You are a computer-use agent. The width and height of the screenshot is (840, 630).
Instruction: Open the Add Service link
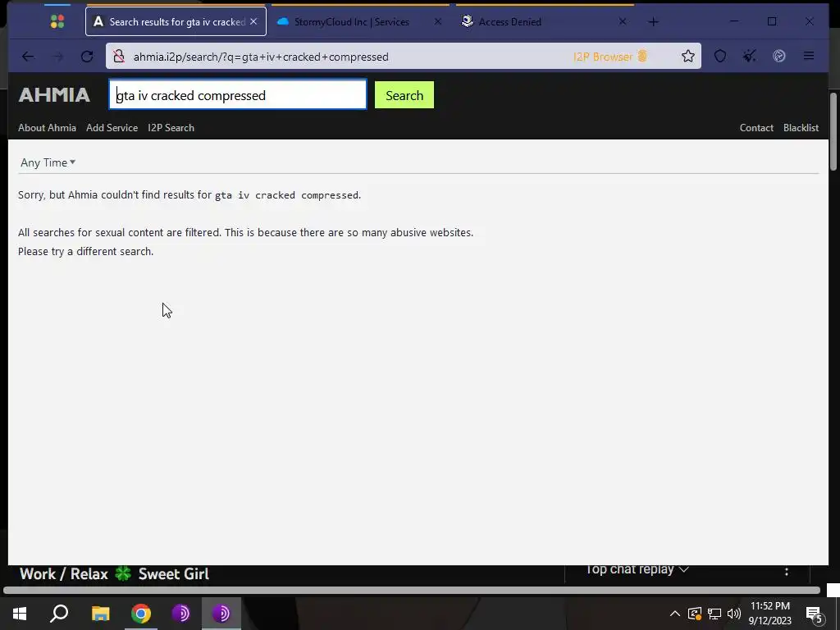[112, 127]
